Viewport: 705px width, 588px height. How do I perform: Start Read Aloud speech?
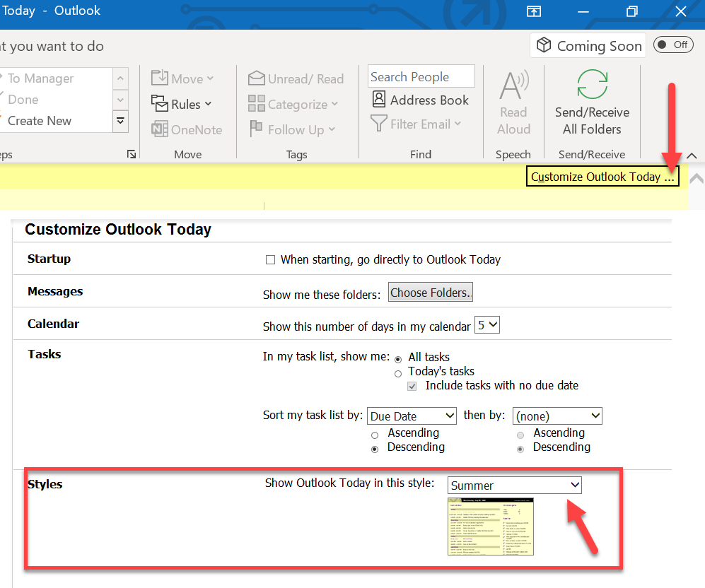pyautogui.click(x=513, y=102)
